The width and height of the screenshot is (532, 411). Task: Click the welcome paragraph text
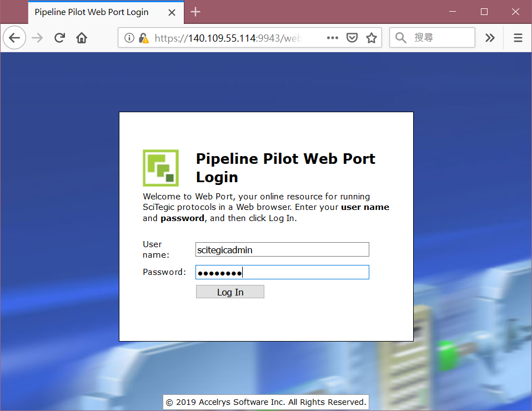click(266, 207)
